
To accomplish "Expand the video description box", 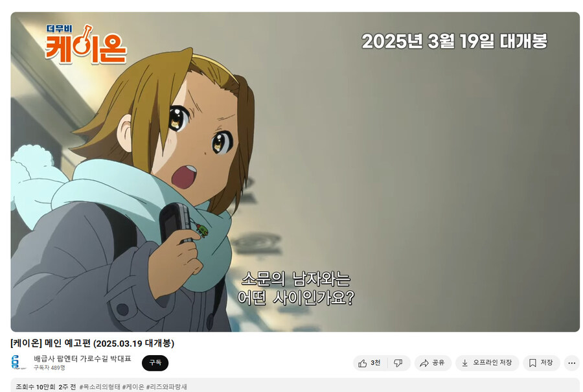I will point(295,386).
